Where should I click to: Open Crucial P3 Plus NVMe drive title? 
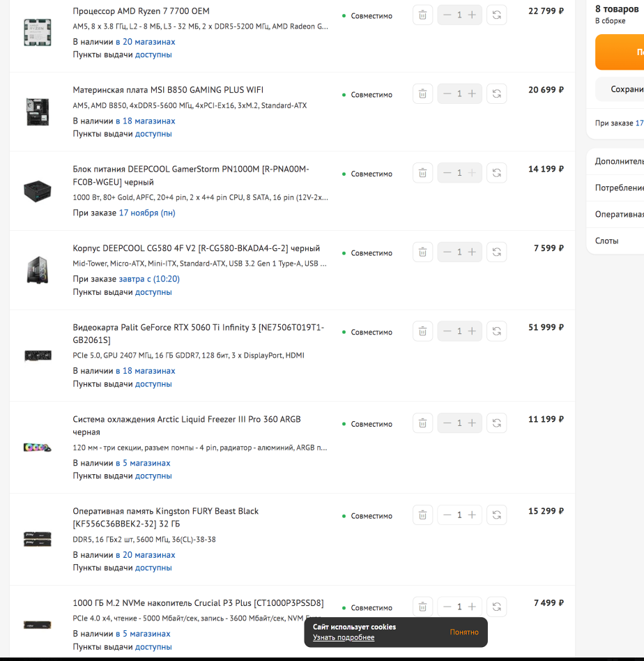pyautogui.click(x=198, y=603)
